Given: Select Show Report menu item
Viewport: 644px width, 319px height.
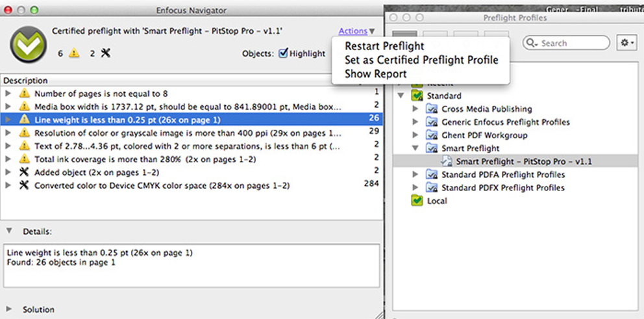Looking at the screenshot, I should pos(375,73).
